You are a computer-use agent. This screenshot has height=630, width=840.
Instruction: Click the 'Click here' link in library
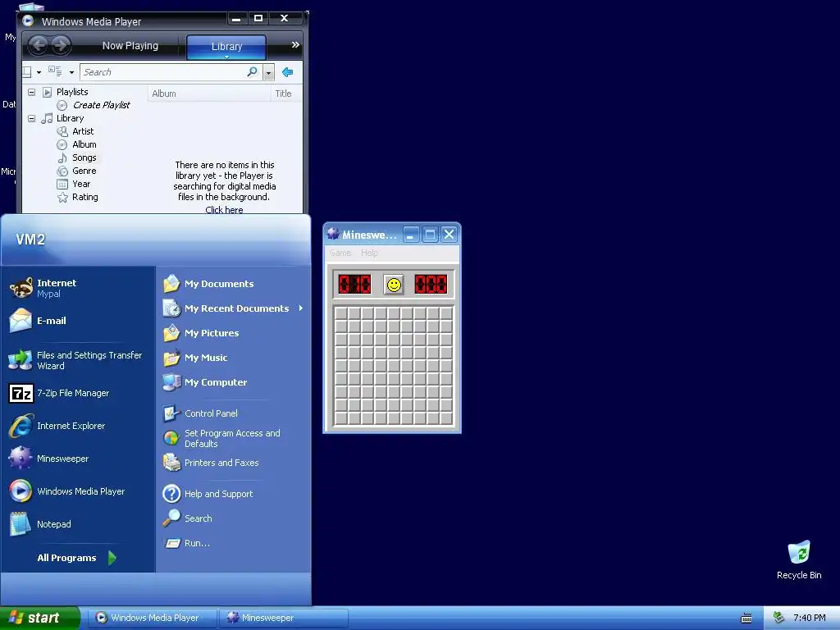coord(224,210)
